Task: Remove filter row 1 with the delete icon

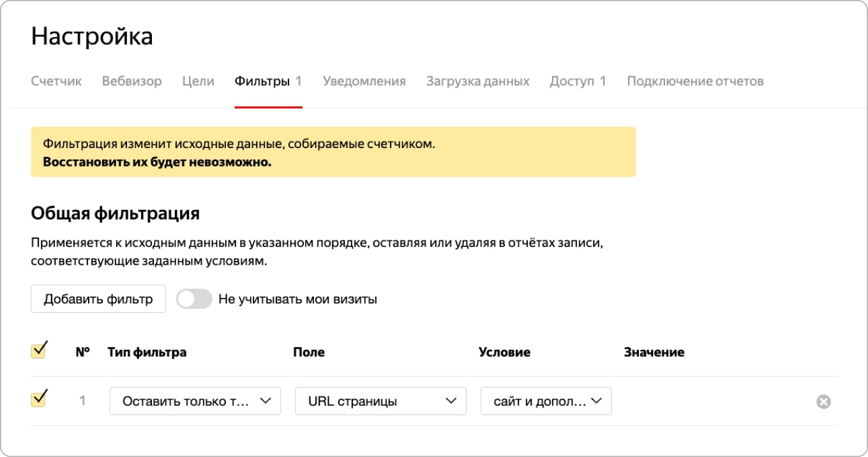Action: click(x=823, y=401)
